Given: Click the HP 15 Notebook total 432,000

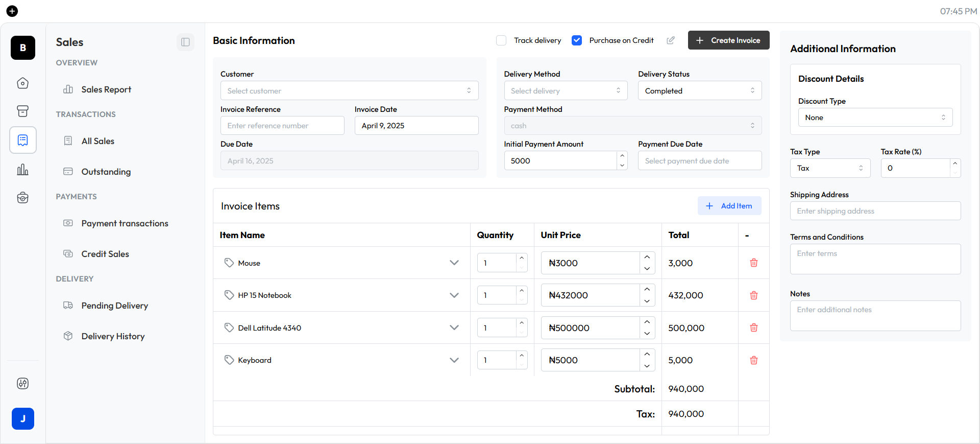Looking at the screenshot, I should click(685, 295).
